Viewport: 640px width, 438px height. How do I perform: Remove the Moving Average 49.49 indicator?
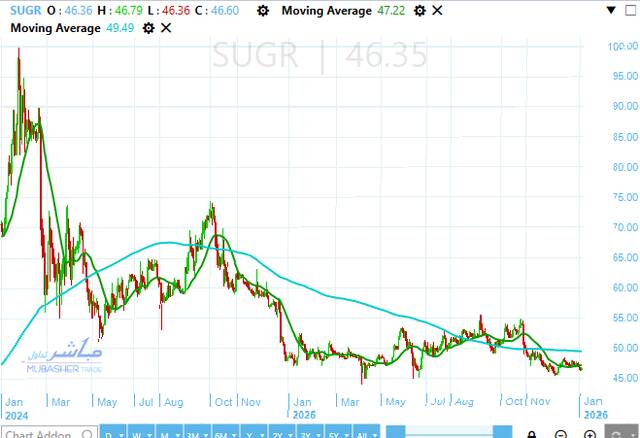[x=166, y=28]
